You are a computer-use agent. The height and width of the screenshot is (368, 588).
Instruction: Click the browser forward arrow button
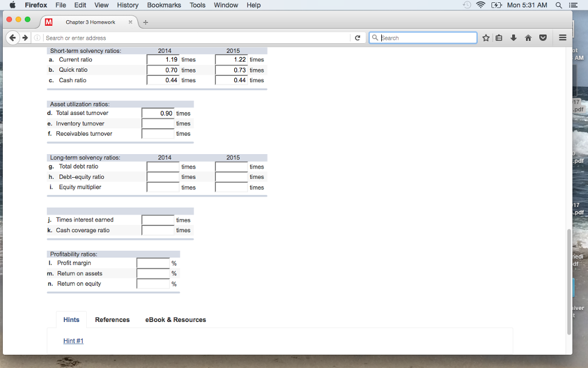[x=25, y=37]
